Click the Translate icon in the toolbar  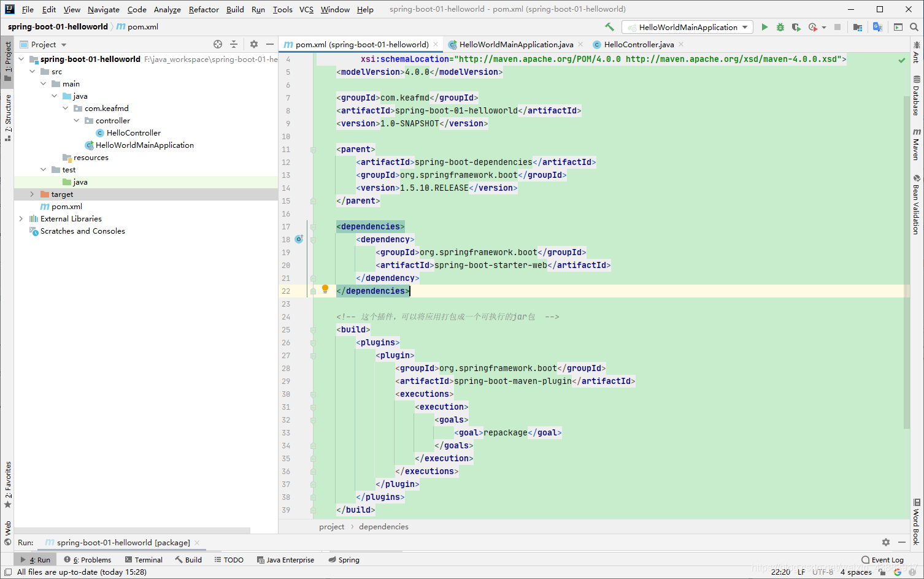point(877,27)
